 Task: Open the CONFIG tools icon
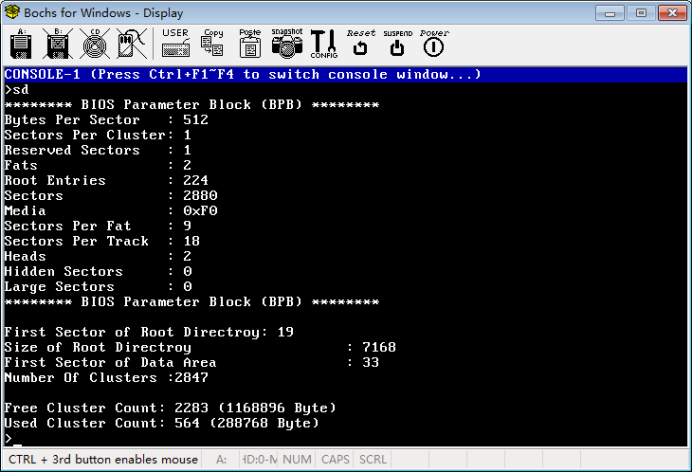[x=324, y=44]
